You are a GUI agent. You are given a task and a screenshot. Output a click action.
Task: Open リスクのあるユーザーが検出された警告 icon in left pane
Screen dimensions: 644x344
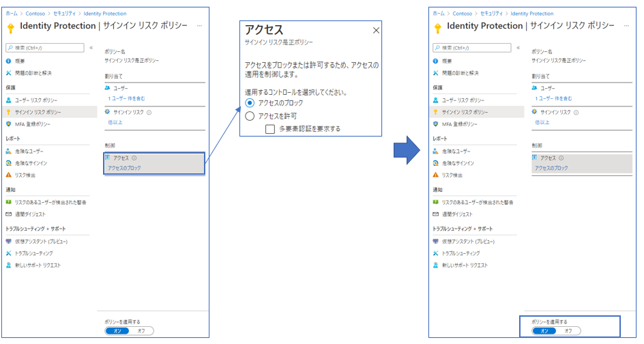click(9, 202)
